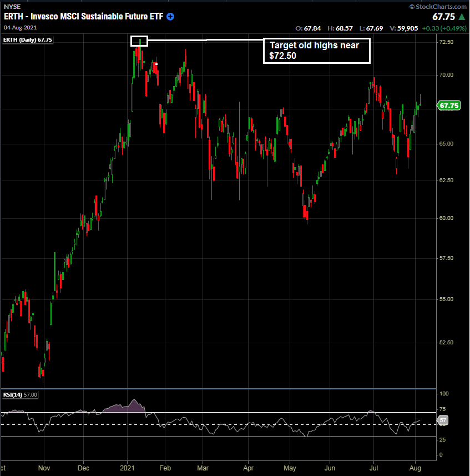Click the Nov label on time axis
This screenshot has height=476, width=470.
pos(44,468)
